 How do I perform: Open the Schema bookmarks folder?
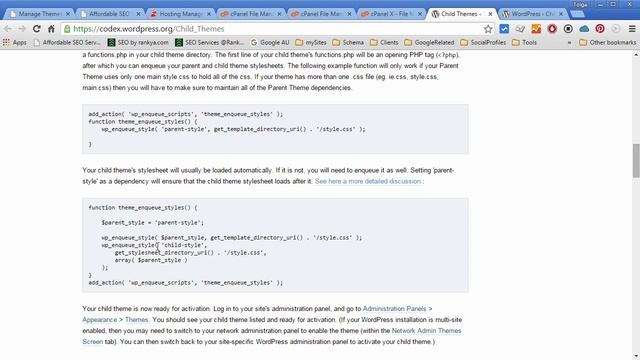tap(348, 42)
